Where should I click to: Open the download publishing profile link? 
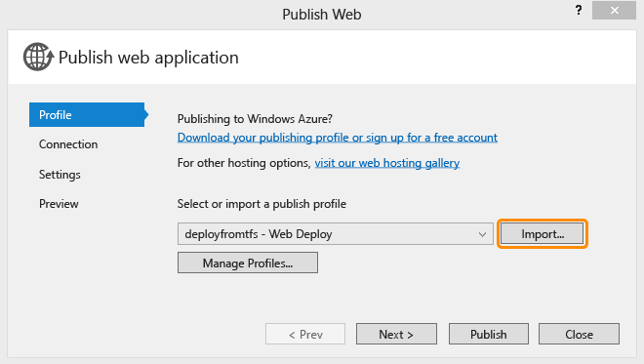tap(338, 138)
